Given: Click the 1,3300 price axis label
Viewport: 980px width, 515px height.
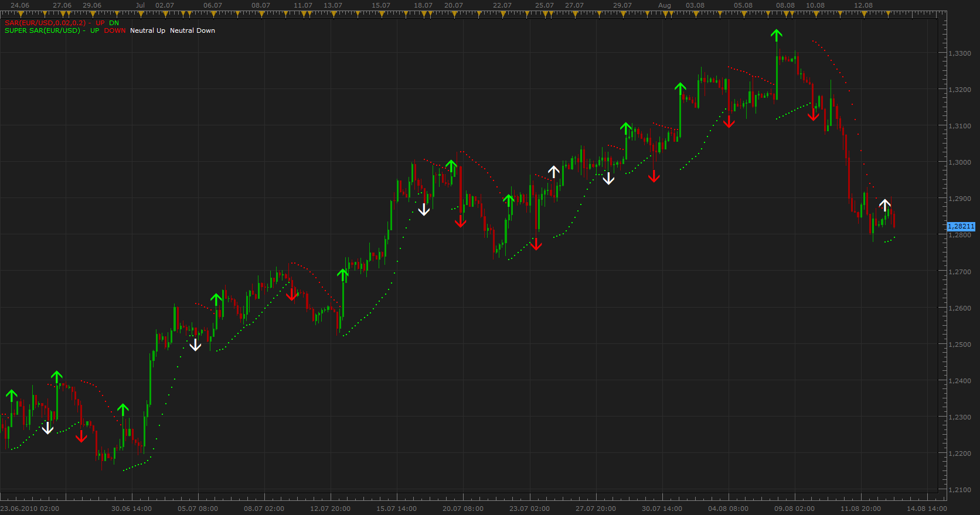Looking at the screenshot, I should coord(959,53).
